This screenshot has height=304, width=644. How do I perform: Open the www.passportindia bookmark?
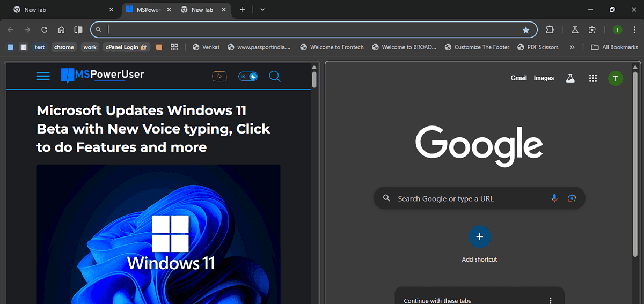(259, 47)
